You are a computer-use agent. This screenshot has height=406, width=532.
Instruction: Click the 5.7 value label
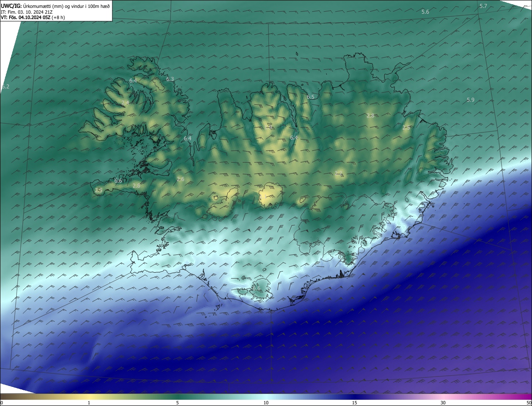tap(483, 6)
